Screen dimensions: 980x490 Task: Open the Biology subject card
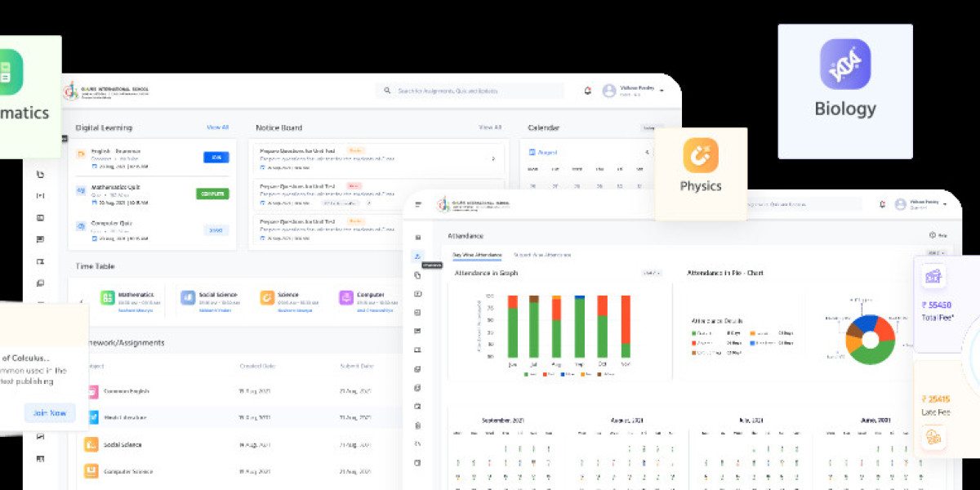point(844,88)
